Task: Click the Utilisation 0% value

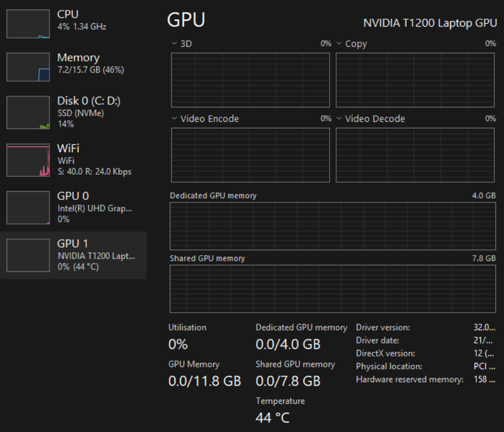Action: click(178, 344)
